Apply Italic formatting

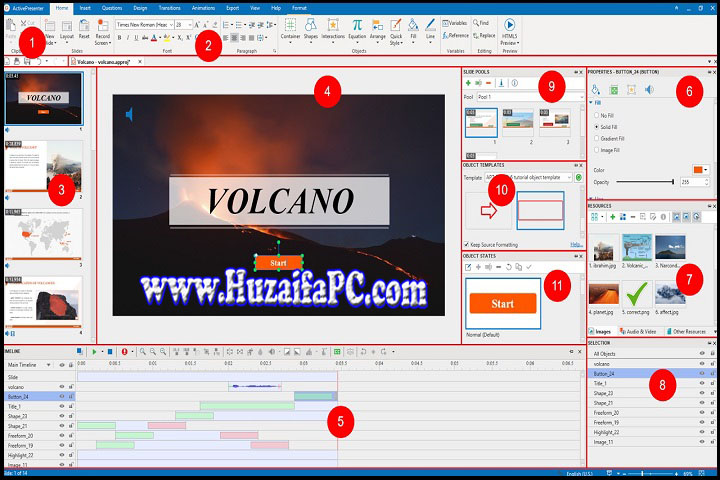tap(128, 38)
